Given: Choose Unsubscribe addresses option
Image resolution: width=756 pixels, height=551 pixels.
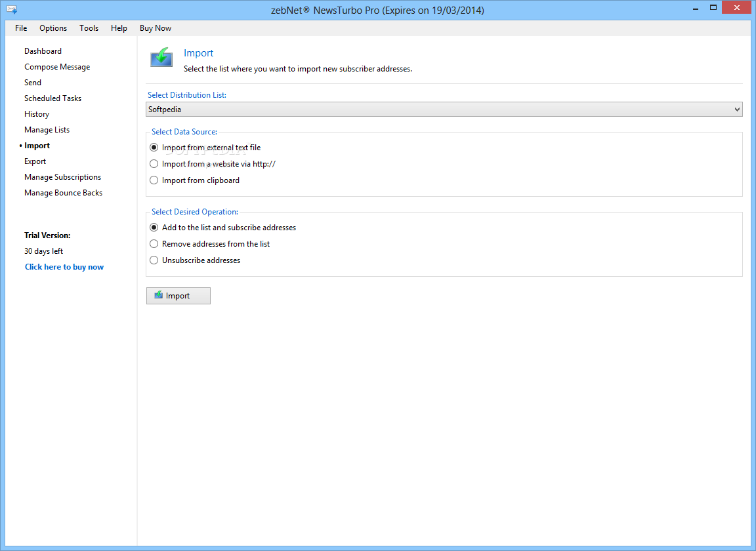Looking at the screenshot, I should tap(196, 260).
